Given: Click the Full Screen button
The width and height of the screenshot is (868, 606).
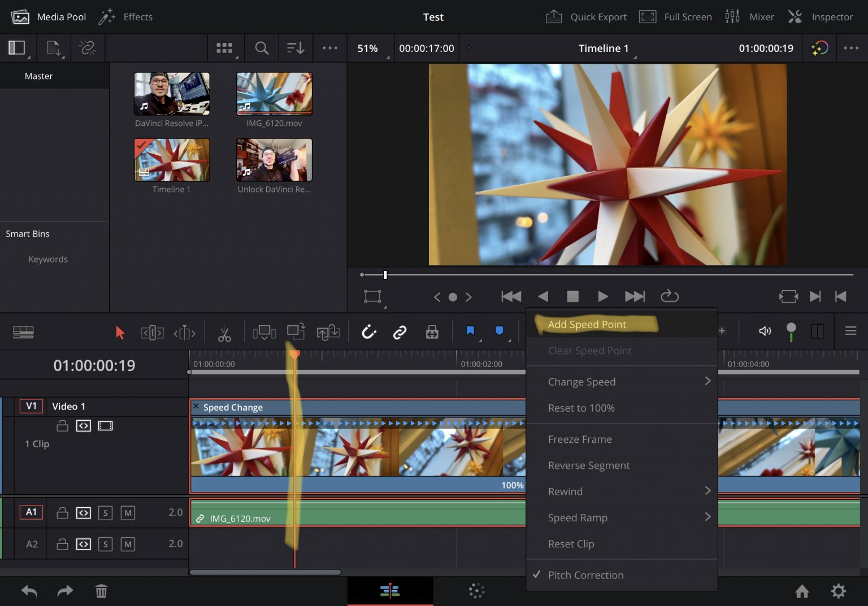Looking at the screenshot, I should (675, 16).
